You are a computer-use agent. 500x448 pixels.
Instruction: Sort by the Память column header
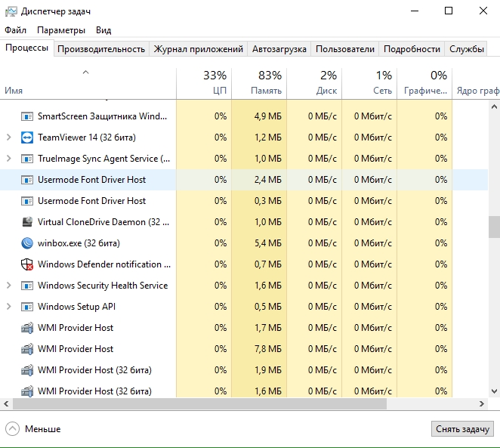point(259,83)
